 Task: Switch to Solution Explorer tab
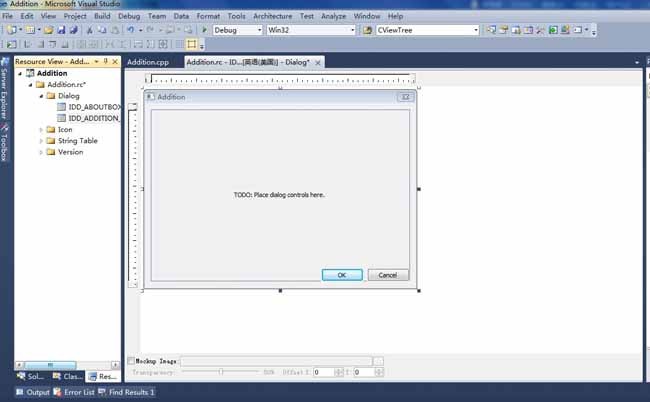point(30,376)
